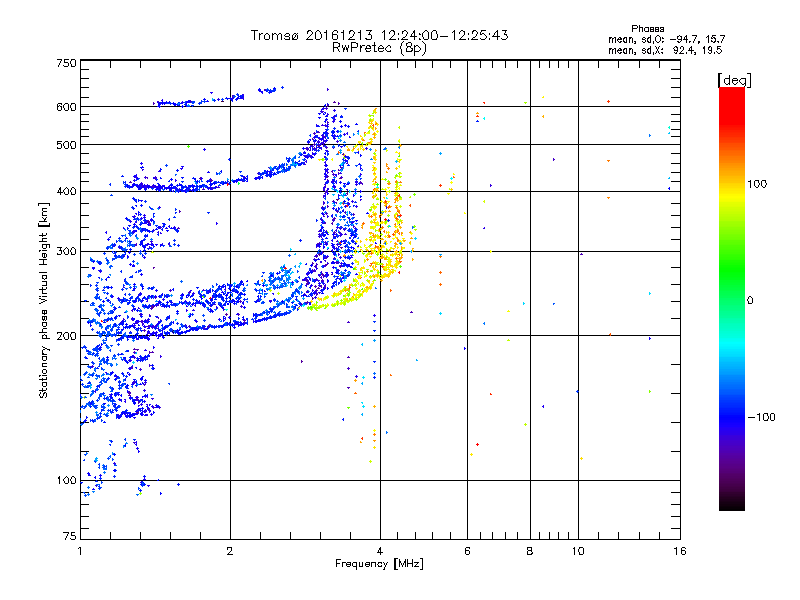Click the x-axis '10' tick label
Image resolution: width=800 pixels, height=600 pixels.
click(578, 551)
